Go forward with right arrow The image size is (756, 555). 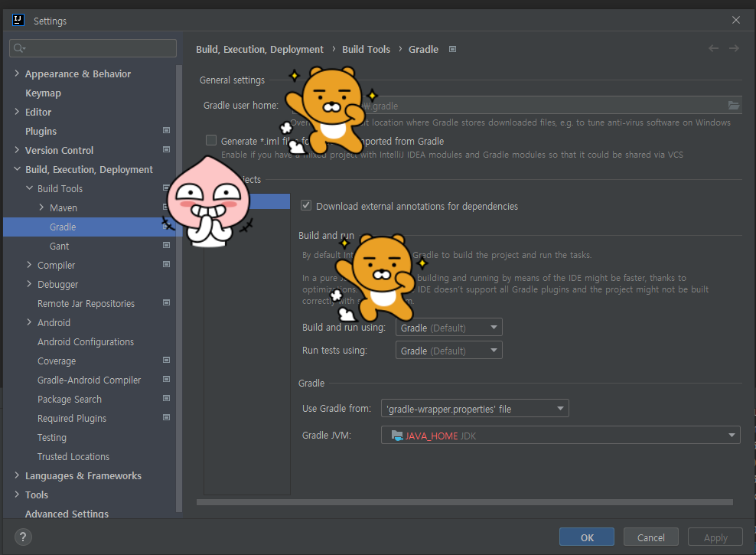point(734,48)
